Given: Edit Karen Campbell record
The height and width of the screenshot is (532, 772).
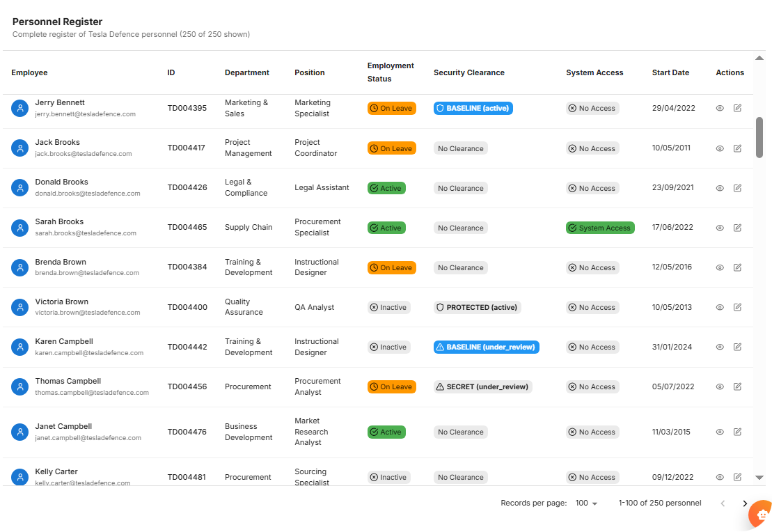Looking at the screenshot, I should (737, 347).
